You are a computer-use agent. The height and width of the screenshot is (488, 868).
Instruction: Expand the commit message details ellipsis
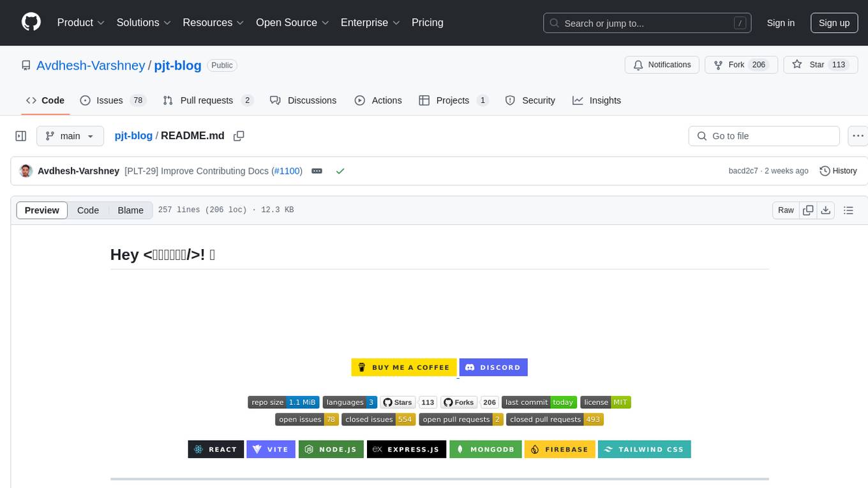pyautogui.click(x=317, y=171)
